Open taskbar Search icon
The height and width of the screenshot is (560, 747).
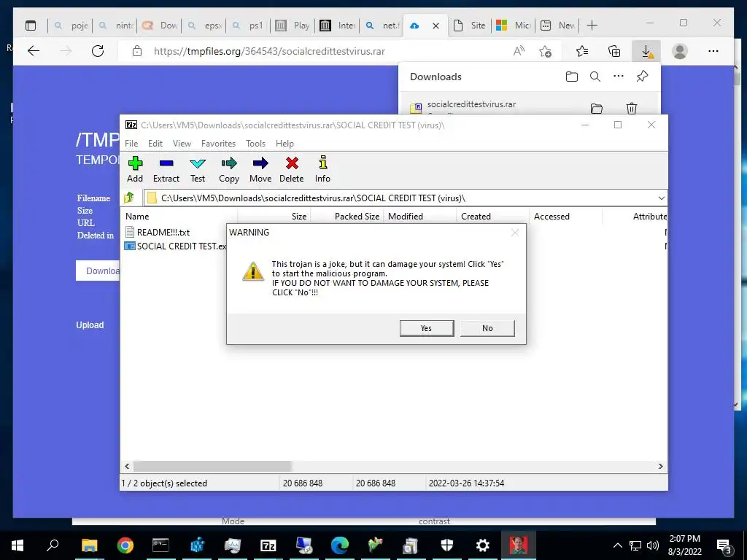pos(53,545)
